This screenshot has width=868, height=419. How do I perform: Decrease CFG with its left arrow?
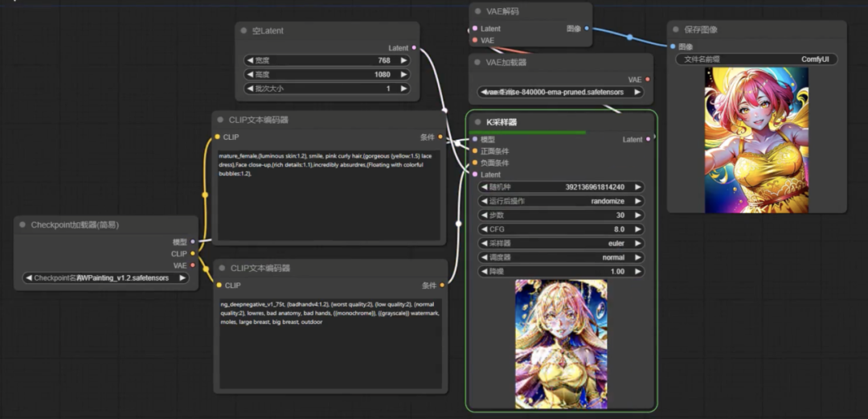[x=485, y=229]
